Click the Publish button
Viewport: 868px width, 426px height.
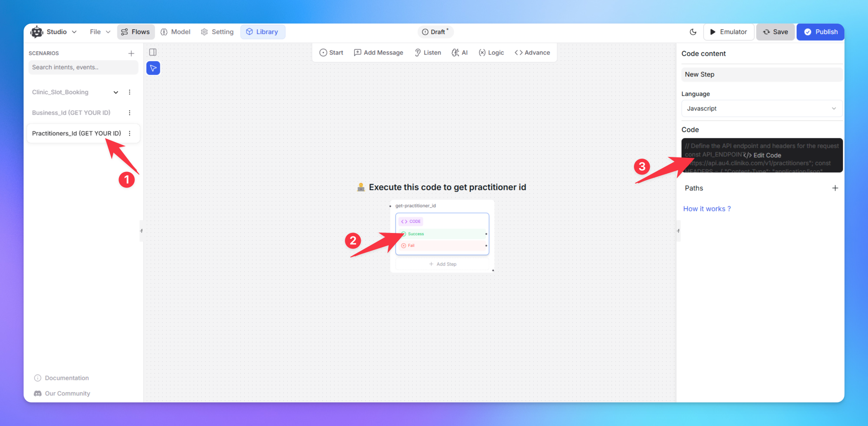[x=820, y=32]
